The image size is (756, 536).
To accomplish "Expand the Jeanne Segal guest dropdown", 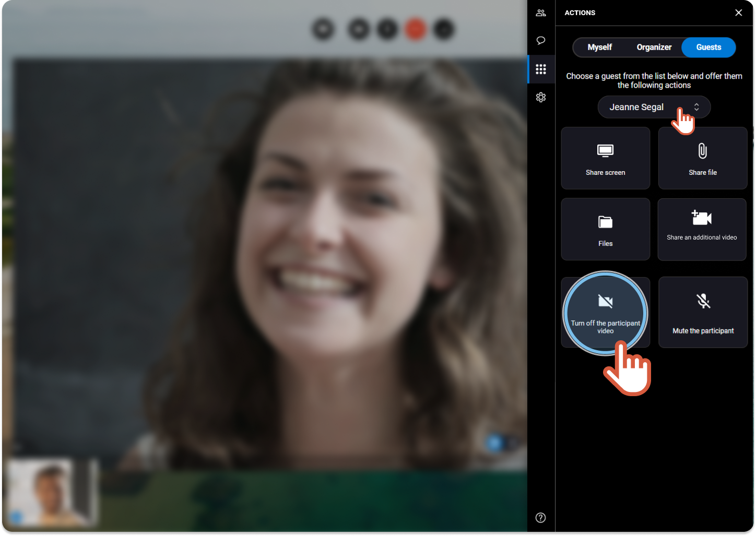I will point(654,107).
